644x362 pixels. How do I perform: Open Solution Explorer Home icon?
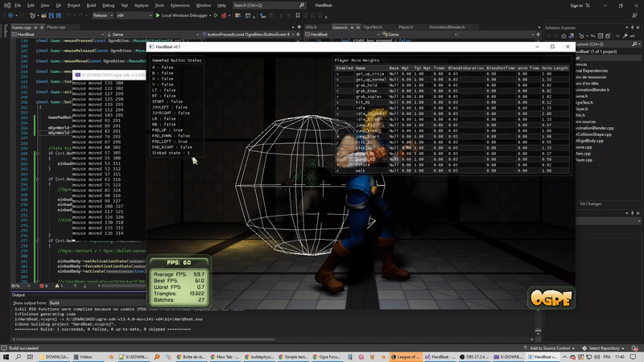tap(563, 36)
